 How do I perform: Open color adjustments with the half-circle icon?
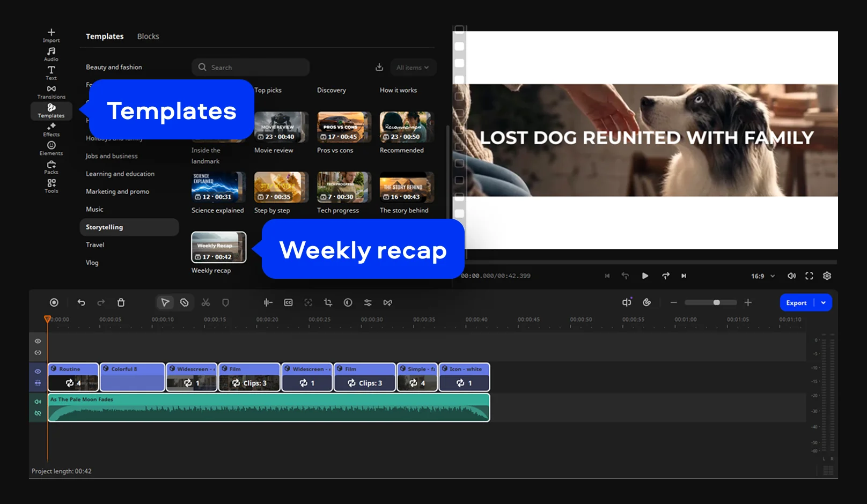348,302
